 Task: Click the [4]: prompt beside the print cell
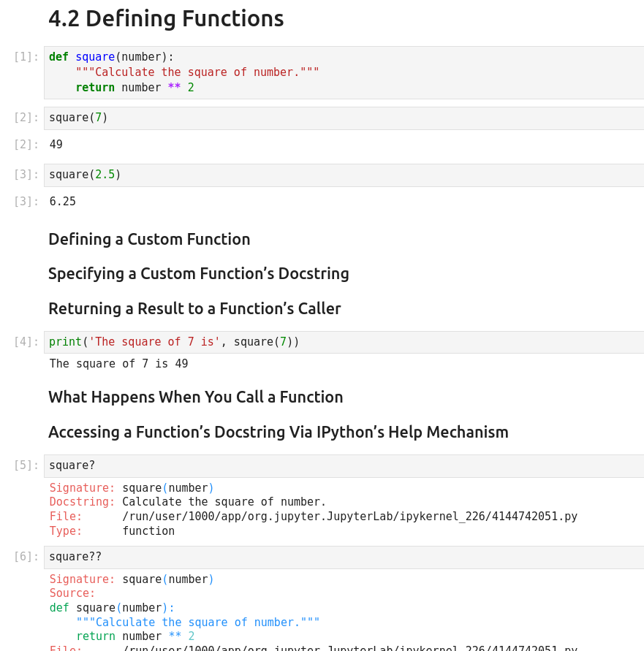[26, 342]
